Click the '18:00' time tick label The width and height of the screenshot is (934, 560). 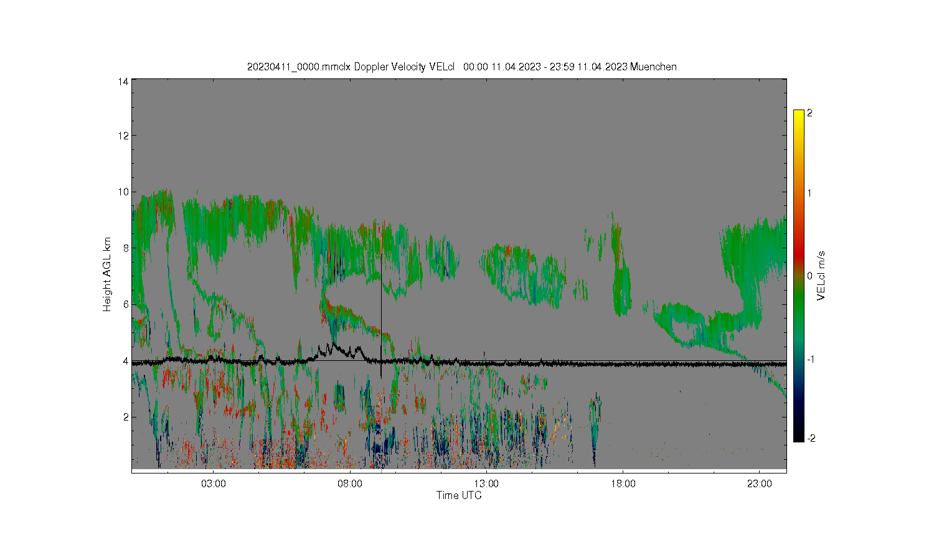(x=623, y=484)
